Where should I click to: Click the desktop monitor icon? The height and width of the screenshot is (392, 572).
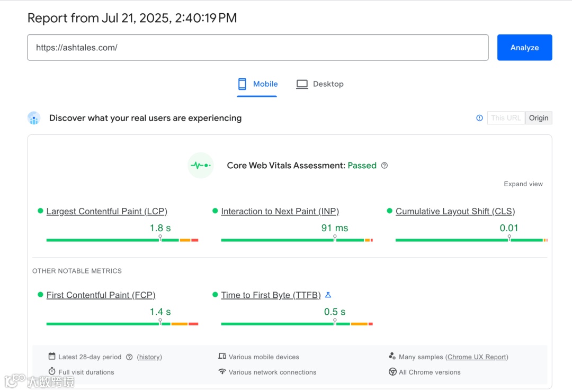coord(302,84)
